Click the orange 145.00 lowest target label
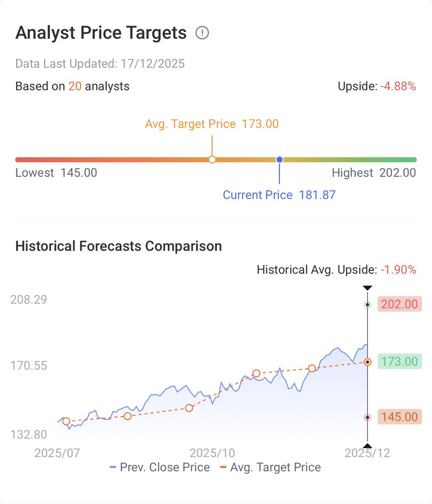This screenshot has width=432, height=504. click(x=399, y=417)
